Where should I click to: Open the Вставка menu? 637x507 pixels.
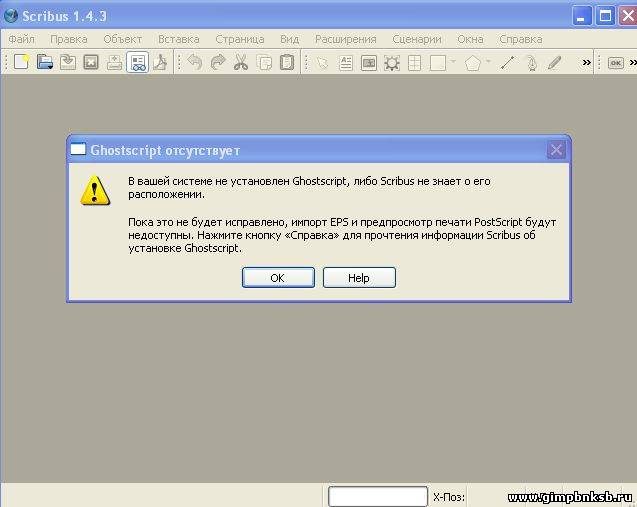tap(179, 39)
